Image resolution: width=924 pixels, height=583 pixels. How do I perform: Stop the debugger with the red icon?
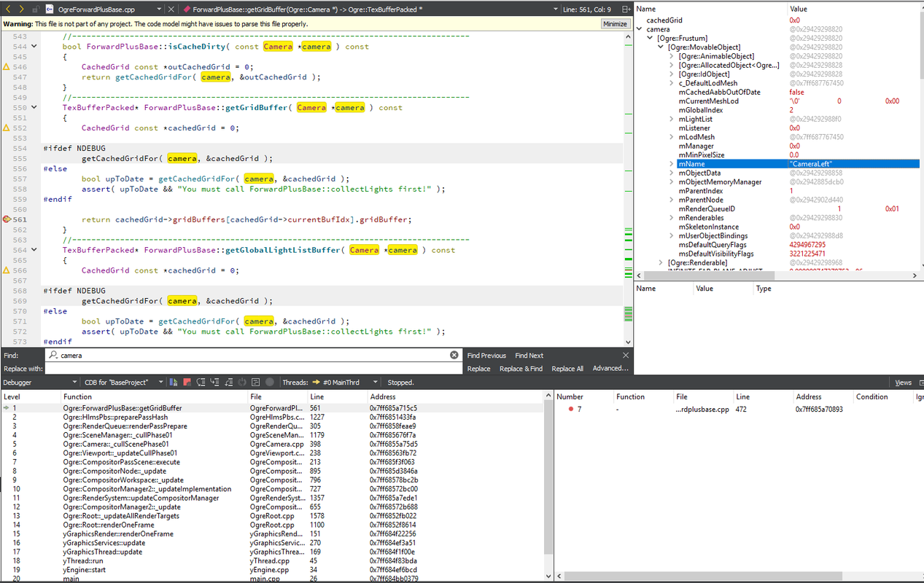click(x=187, y=383)
